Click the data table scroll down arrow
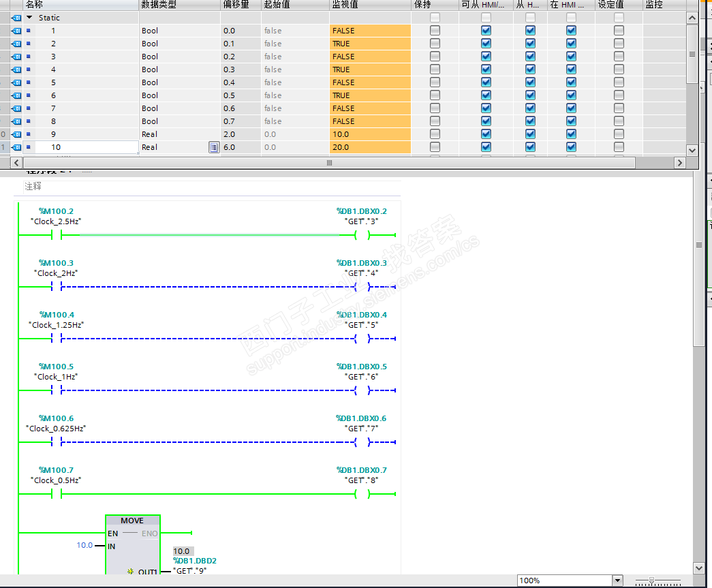Screen dimensions: 712x588 point(692,151)
